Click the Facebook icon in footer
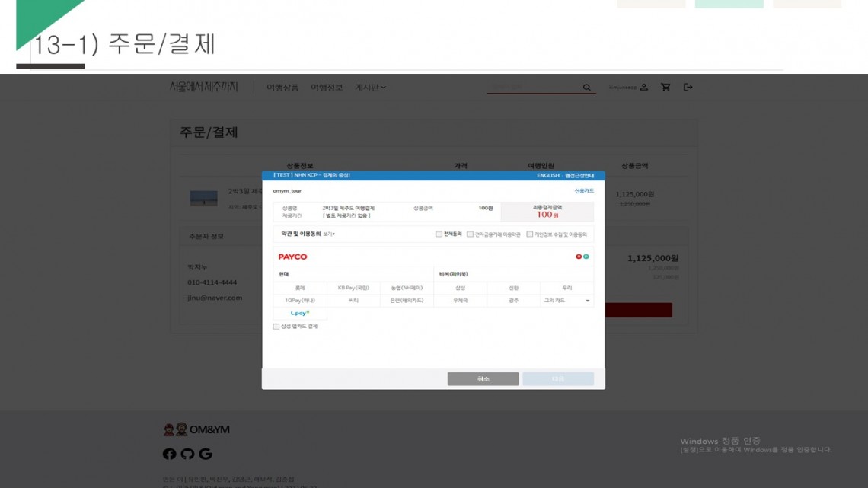Screen dimensions: 868x488 (169, 454)
